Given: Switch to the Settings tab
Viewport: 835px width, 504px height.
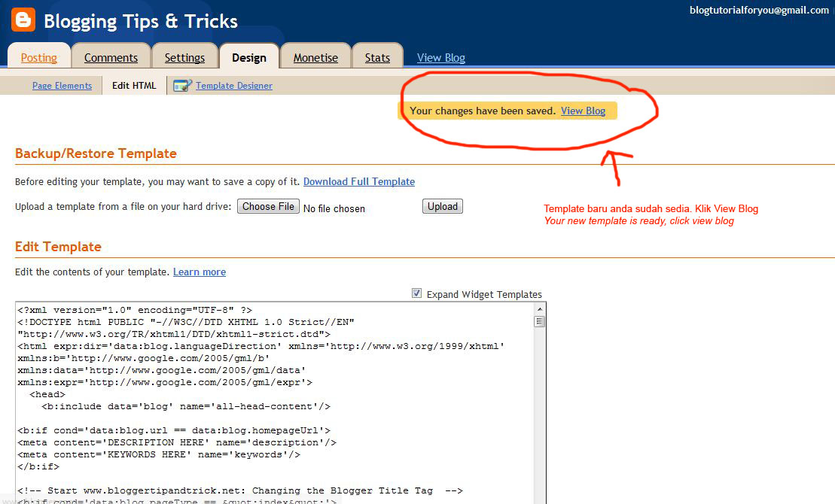Looking at the screenshot, I should 184,57.
